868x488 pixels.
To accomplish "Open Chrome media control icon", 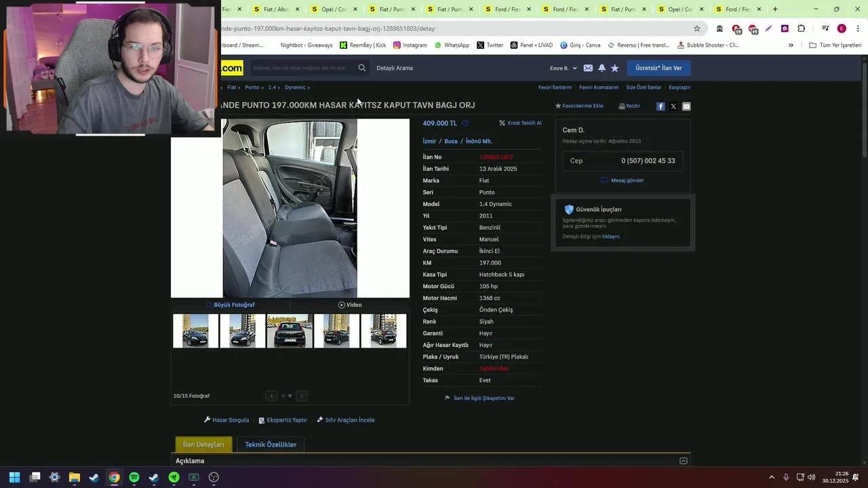I will (825, 28).
